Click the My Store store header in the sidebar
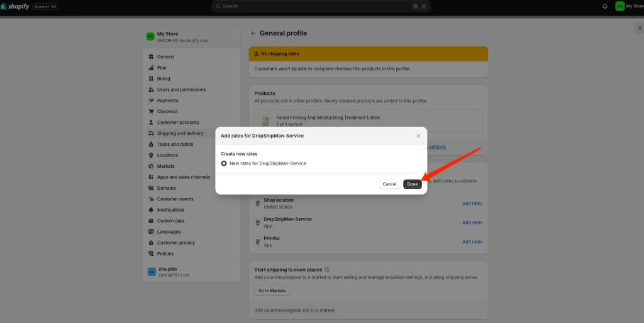This screenshot has width=644, height=323. coord(191,37)
